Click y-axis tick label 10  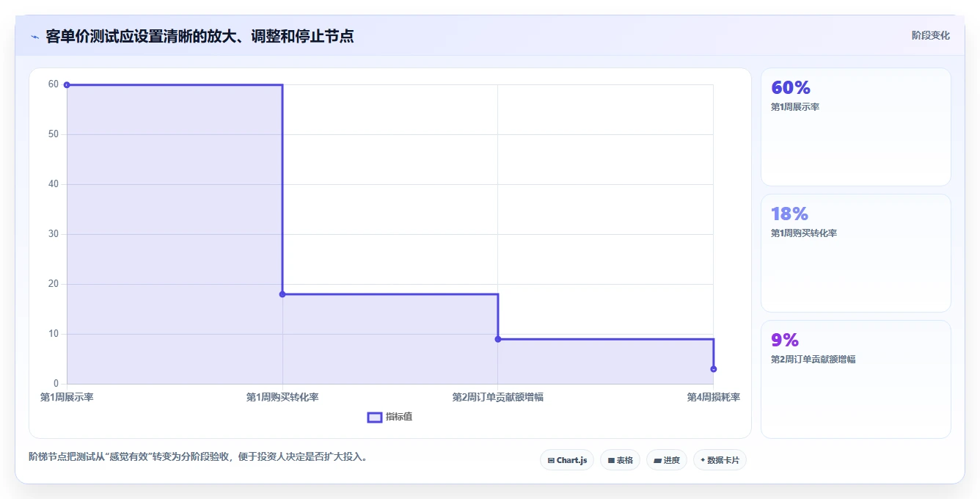pyautogui.click(x=54, y=334)
